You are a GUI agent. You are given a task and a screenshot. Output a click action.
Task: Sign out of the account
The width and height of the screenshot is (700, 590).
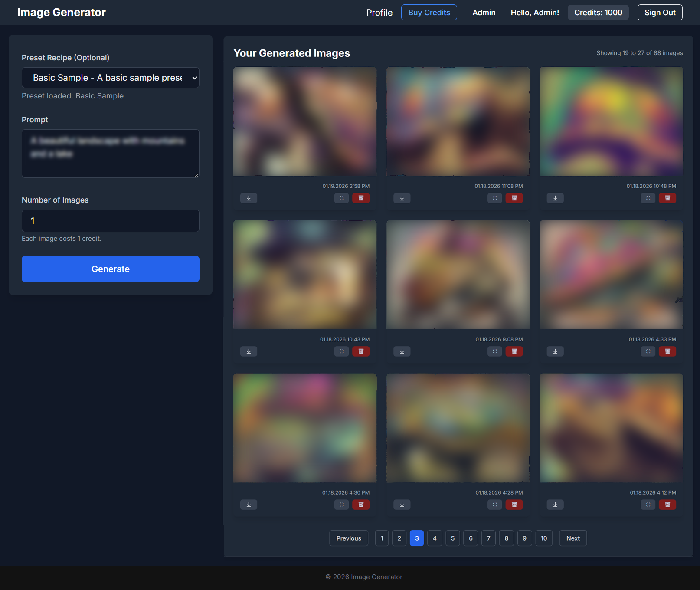[x=660, y=13]
